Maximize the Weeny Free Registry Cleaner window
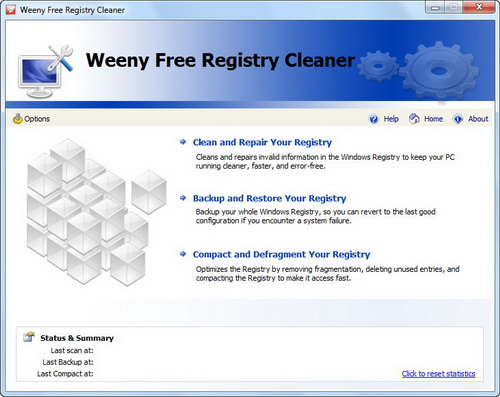The width and height of the screenshot is (500, 397). pyautogui.click(x=453, y=7)
